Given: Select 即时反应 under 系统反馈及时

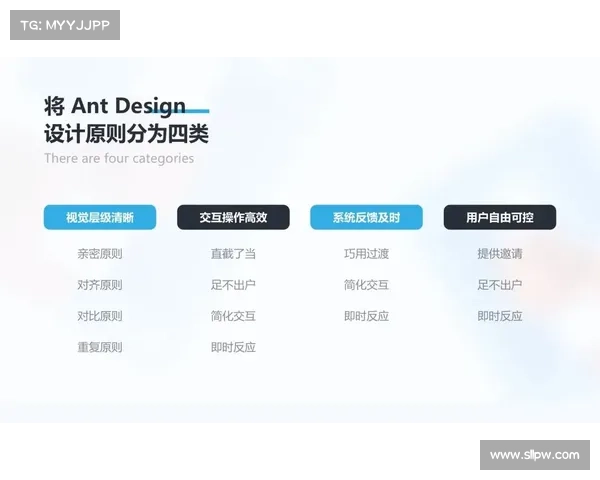Looking at the screenshot, I should point(366,316).
